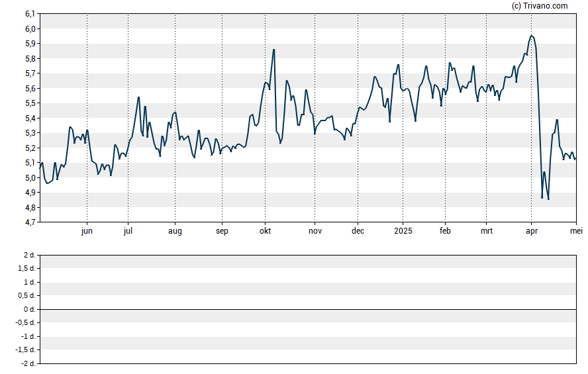Image resolution: width=588 pixels, height=374 pixels.
Task: Select the 'sep' month label
Action: (222, 231)
